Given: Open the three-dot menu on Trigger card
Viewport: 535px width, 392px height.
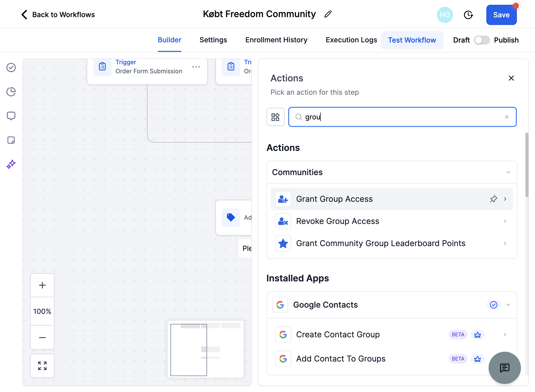Looking at the screenshot, I should point(196,67).
